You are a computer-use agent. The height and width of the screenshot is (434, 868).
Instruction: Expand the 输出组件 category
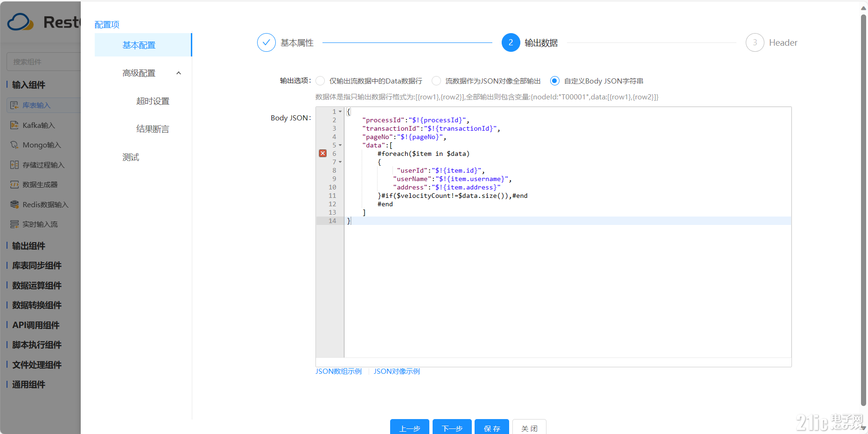click(x=28, y=245)
